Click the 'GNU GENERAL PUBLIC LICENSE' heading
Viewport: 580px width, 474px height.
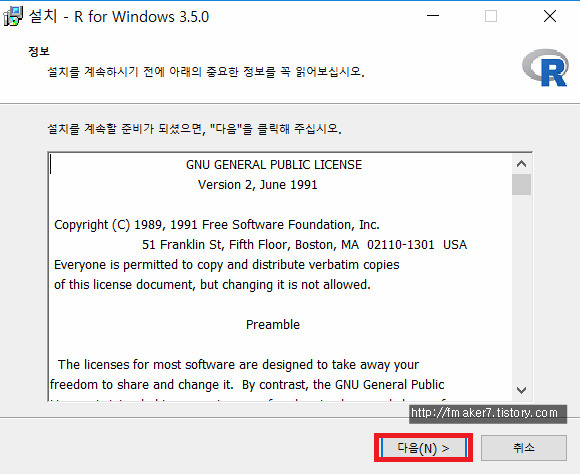coord(274,165)
